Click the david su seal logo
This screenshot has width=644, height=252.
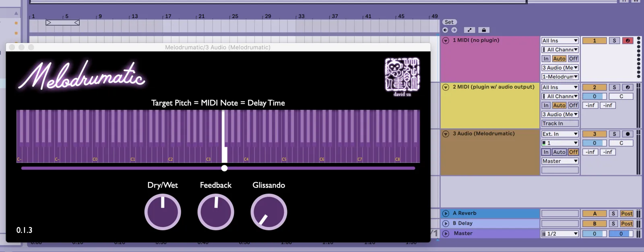coord(402,77)
